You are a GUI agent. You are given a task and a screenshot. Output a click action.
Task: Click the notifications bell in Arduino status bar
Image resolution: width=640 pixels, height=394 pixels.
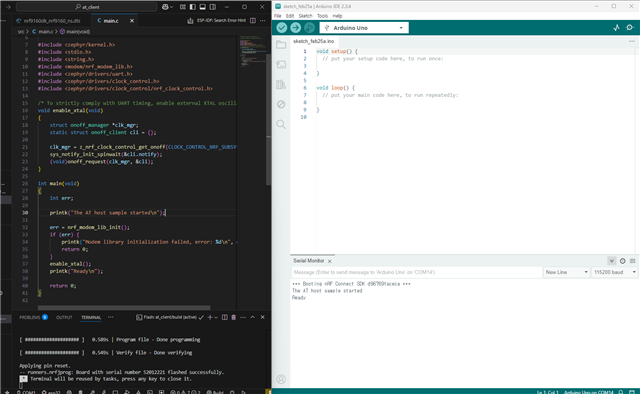621,392
